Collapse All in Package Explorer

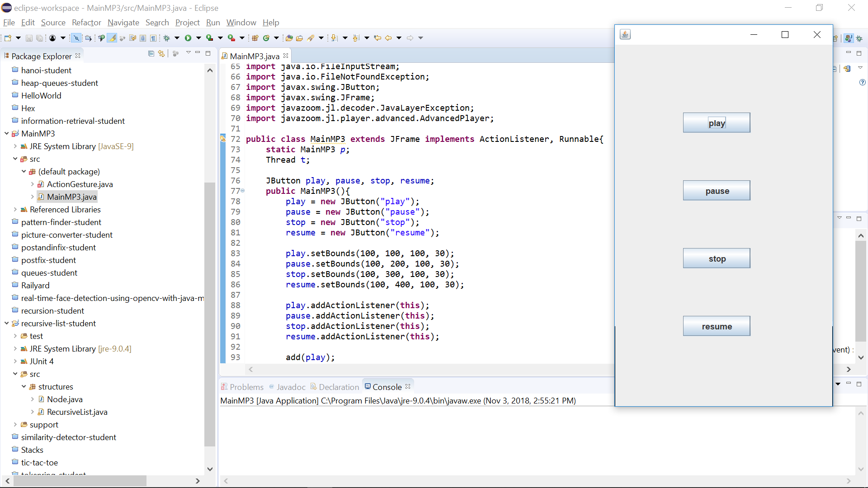(x=151, y=54)
